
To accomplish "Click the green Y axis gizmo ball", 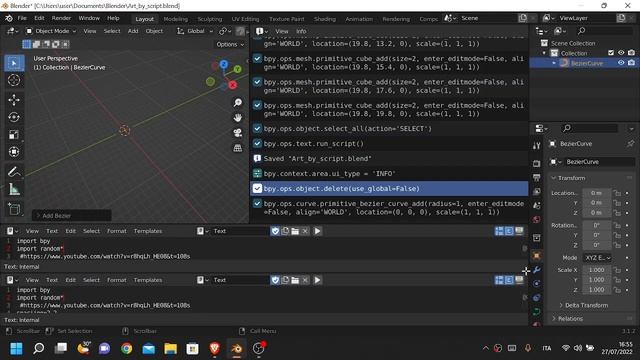I will pyautogui.click(x=238, y=69).
